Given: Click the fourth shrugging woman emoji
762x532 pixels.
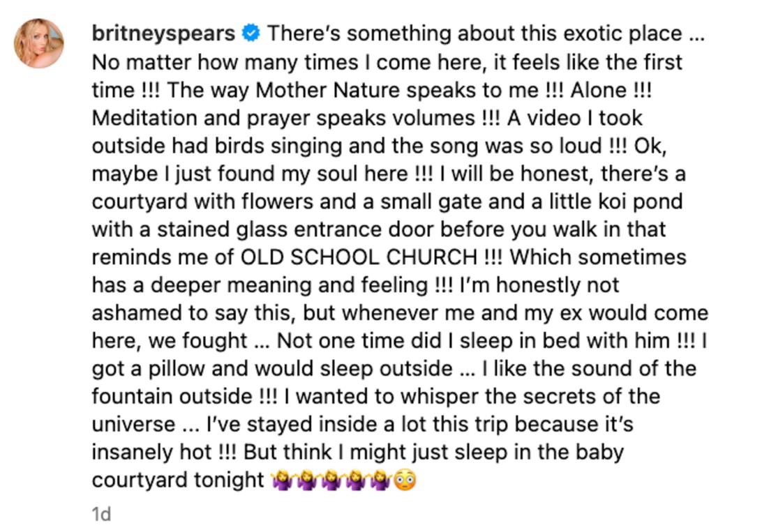Looking at the screenshot, I should coord(356,480).
